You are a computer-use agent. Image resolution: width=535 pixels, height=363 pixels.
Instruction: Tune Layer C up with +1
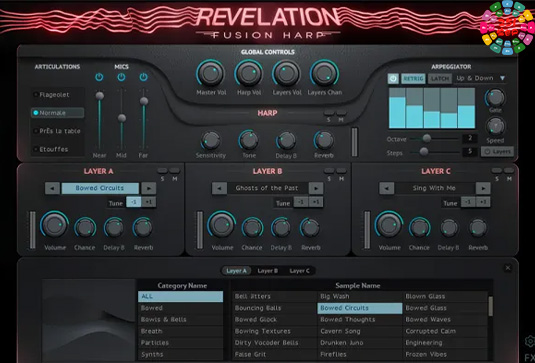483,202
